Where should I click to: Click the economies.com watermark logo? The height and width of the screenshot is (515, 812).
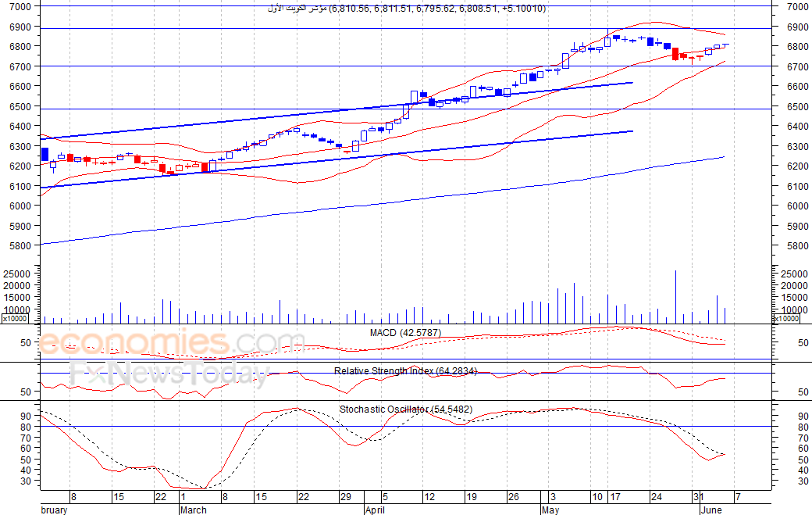tap(171, 342)
